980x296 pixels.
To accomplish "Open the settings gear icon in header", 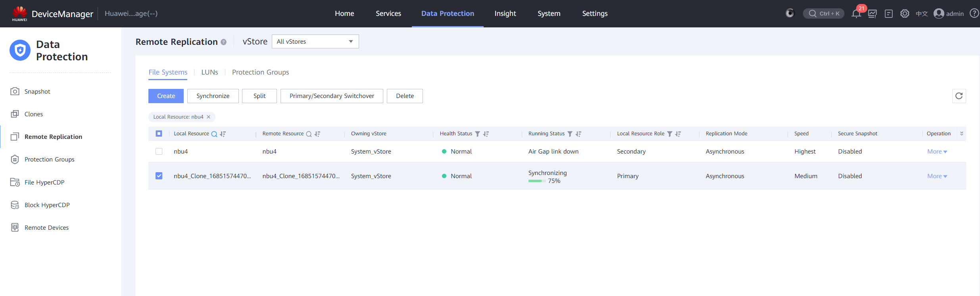I will (905, 14).
